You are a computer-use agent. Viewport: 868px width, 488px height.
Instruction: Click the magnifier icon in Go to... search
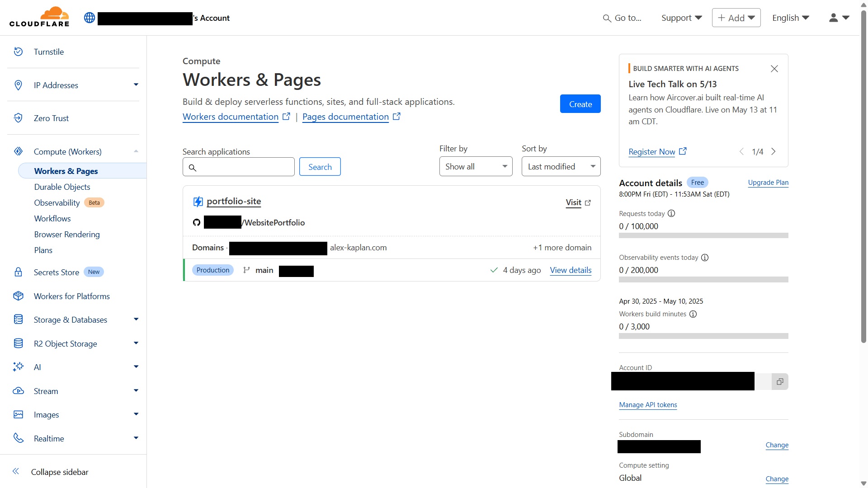[x=608, y=18]
